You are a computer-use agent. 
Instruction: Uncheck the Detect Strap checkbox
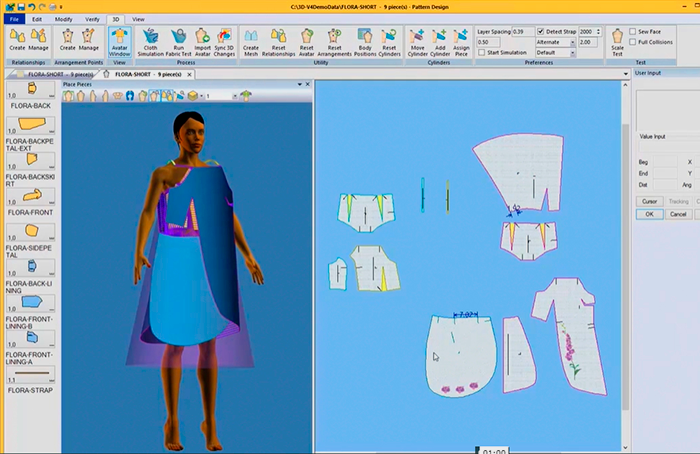click(541, 32)
